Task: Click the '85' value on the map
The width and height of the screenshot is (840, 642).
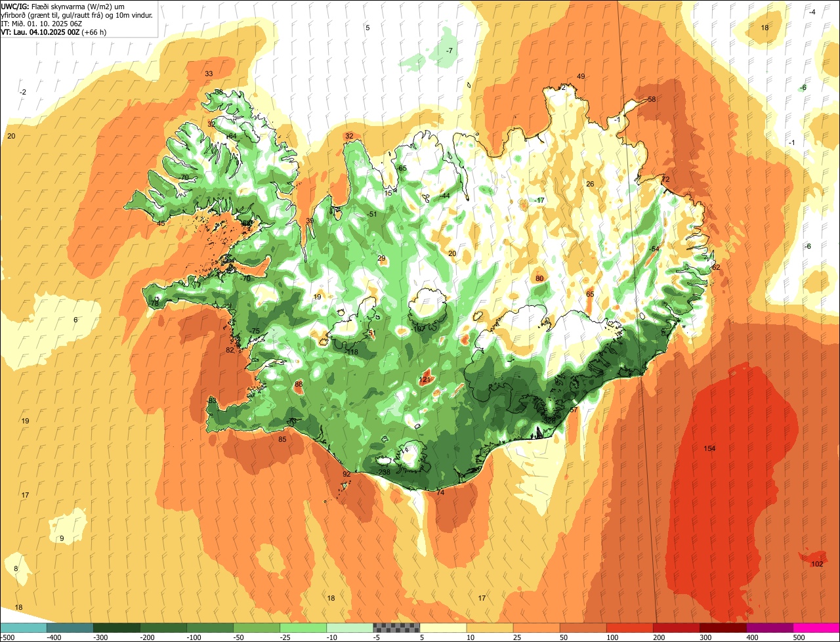Action: 283,439
